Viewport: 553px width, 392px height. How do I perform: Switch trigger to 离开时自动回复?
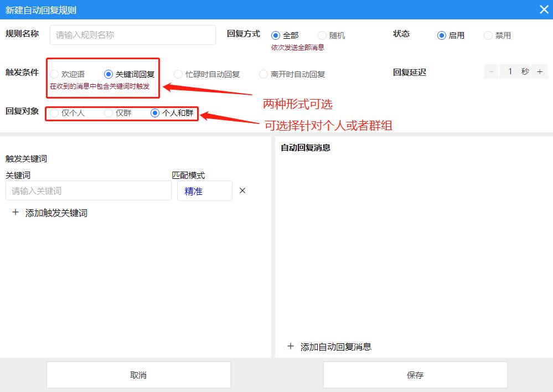pyautogui.click(x=263, y=74)
